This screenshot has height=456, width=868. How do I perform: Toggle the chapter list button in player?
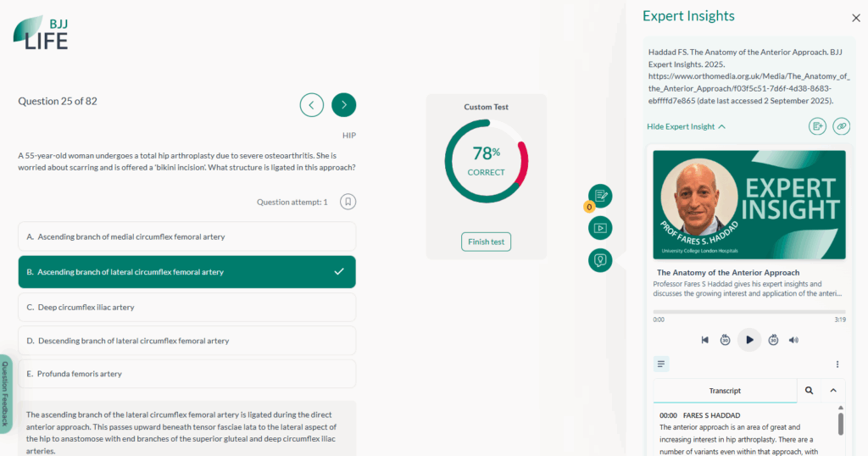point(661,364)
